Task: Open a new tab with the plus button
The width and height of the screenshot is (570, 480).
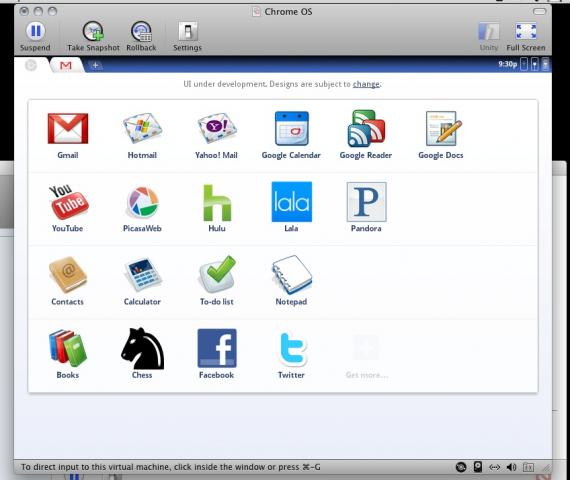Action: point(95,65)
